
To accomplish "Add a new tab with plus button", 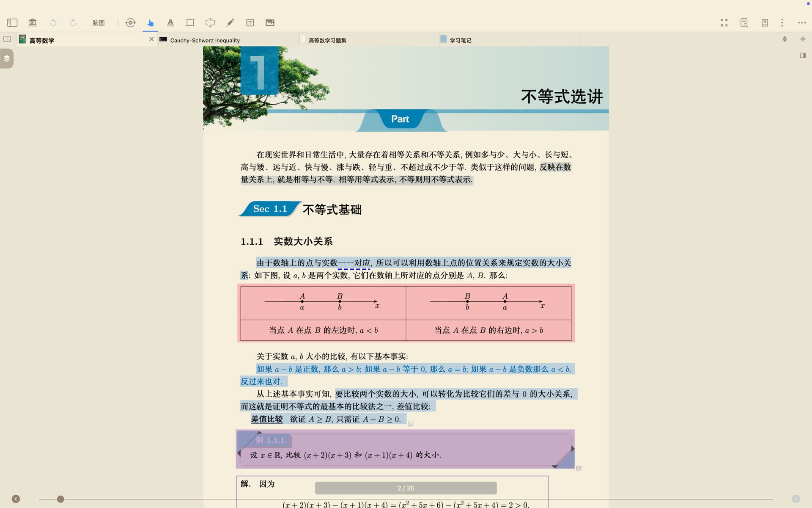I will pos(803,39).
